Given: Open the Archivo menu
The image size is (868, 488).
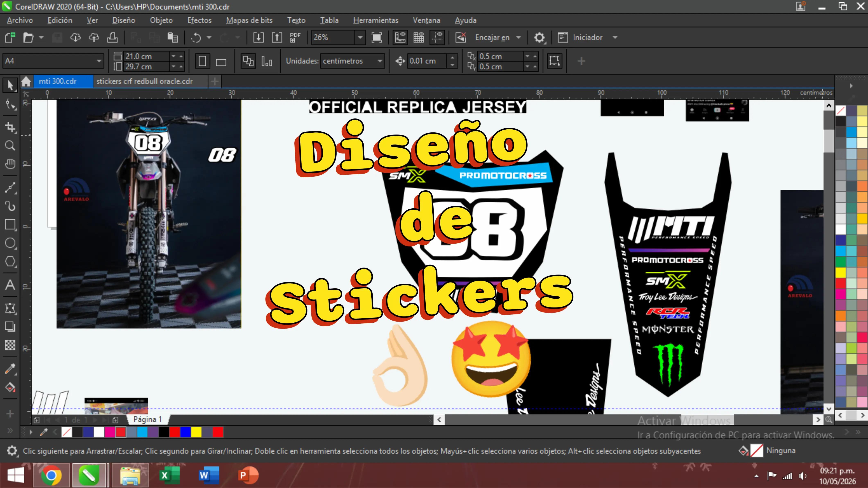Looking at the screenshot, I should [20, 20].
